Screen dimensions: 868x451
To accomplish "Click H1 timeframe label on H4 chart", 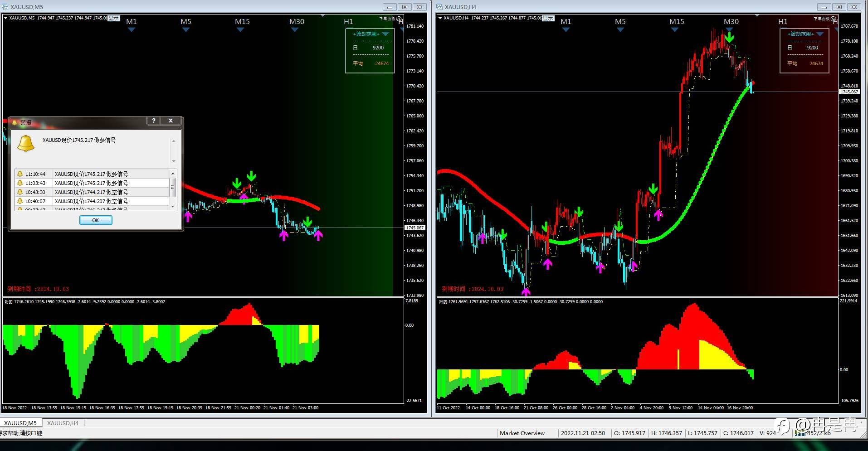I will 783,22.
